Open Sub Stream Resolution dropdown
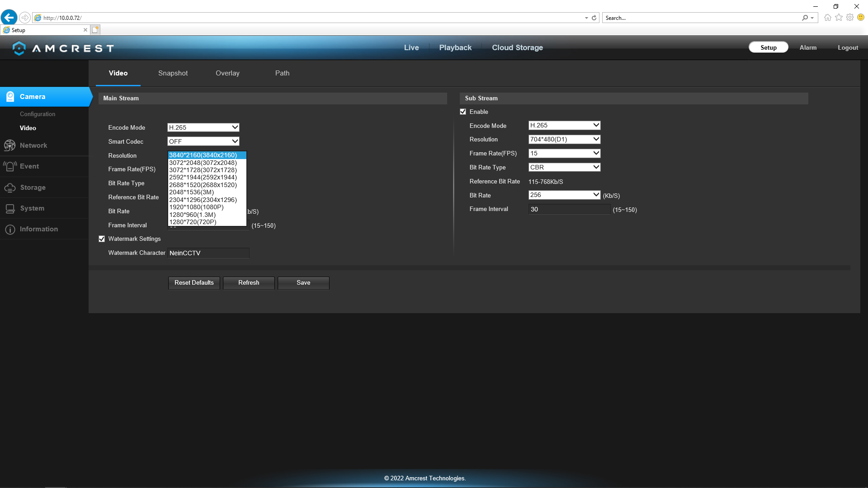 565,139
